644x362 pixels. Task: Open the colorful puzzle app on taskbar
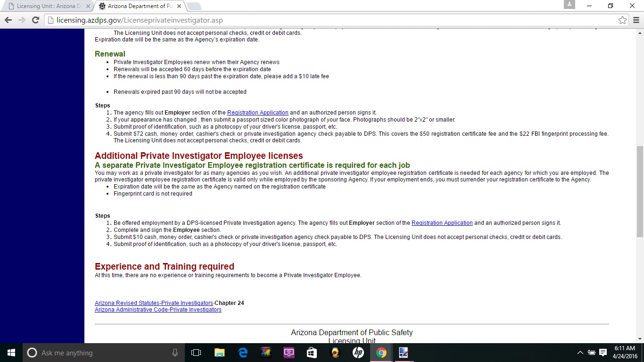click(266, 353)
